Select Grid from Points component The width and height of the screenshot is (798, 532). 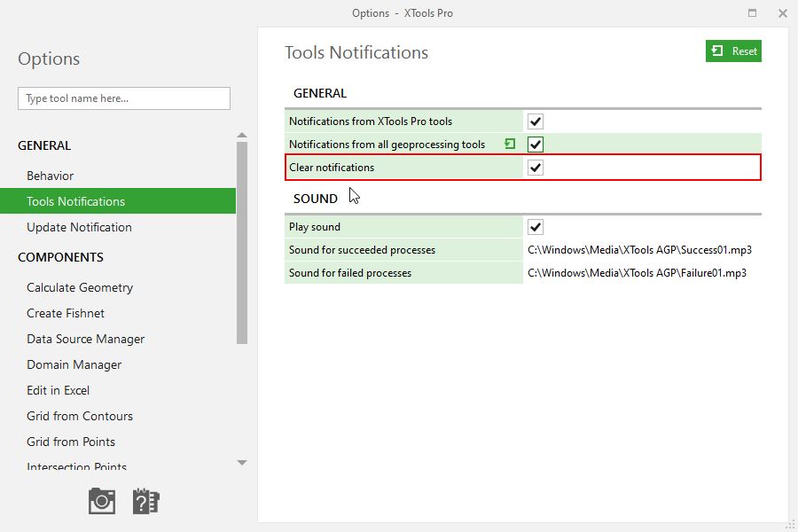tap(71, 442)
